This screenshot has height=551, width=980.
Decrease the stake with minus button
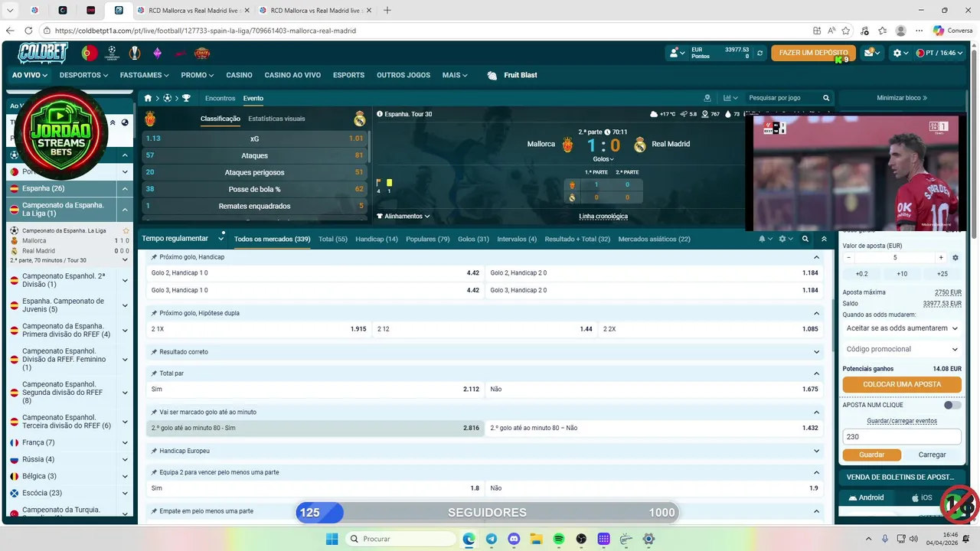[848, 258]
